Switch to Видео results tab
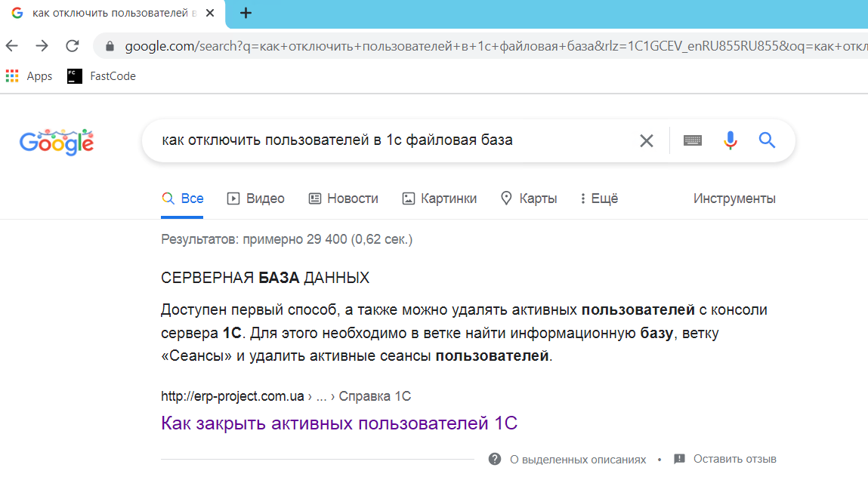This screenshot has width=868, height=477. coord(256,198)
